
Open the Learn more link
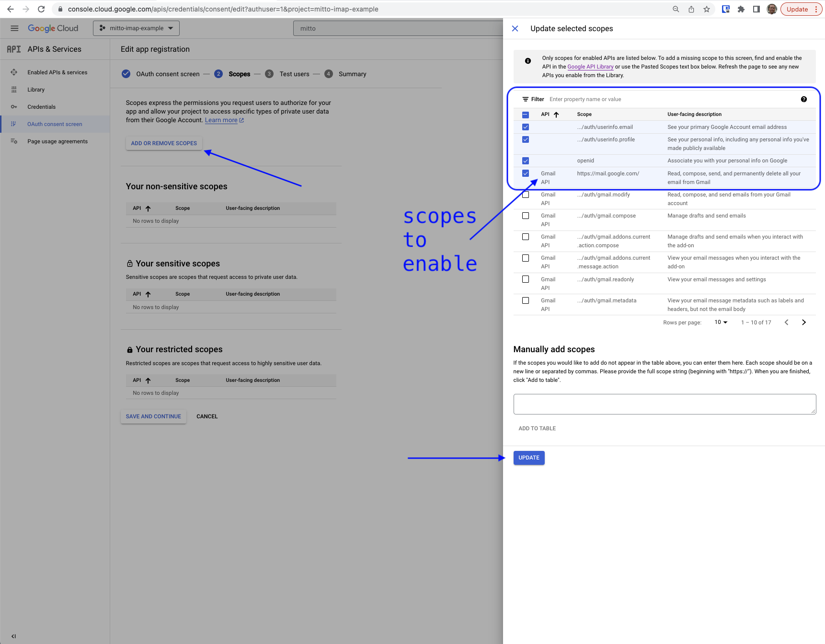tap(224, 120)
